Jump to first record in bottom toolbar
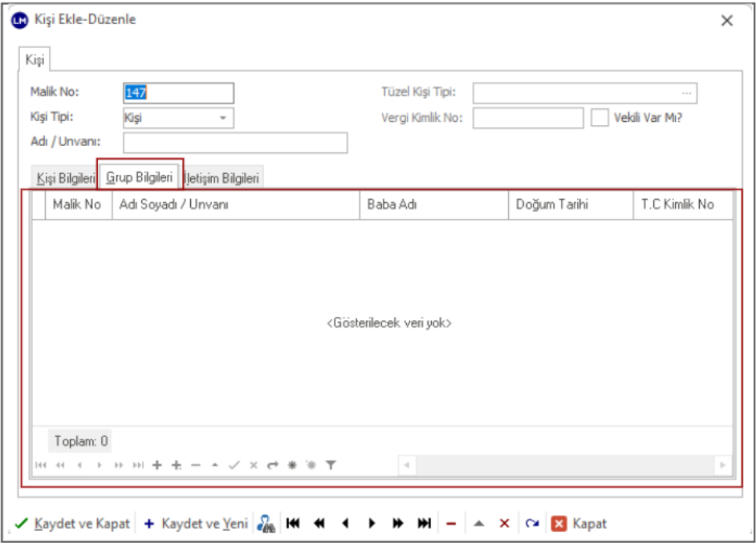The height and width of the screenshot is (543, 756). (293, 524)
